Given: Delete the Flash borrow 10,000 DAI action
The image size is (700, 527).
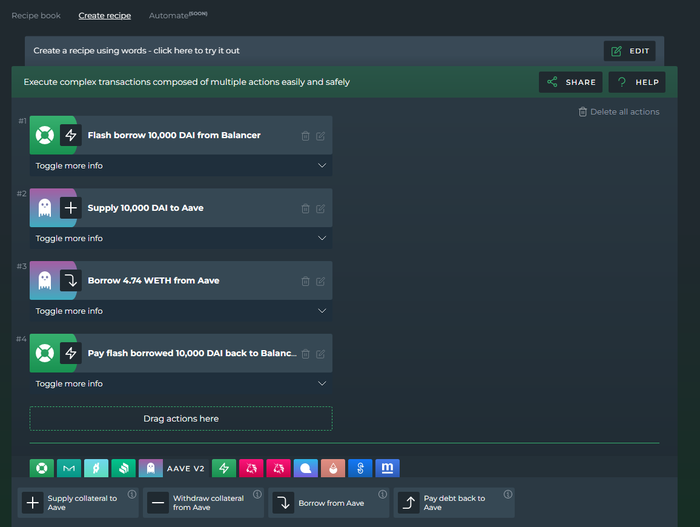Looking at the screenshot, I should click(x=305, y=136).
